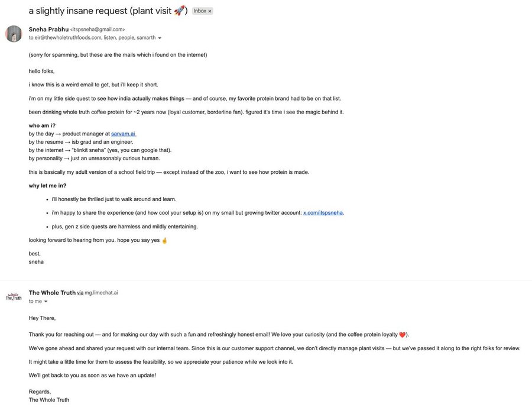Viewport: 532px width, 414px height.
Task: Click The Whole Truth logo avatar
Action: click(14, 296)
